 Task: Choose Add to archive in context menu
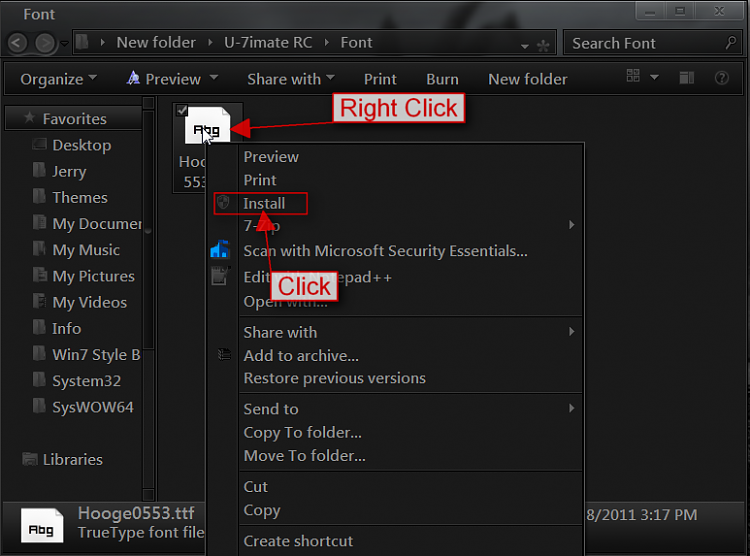pos(301,356)
